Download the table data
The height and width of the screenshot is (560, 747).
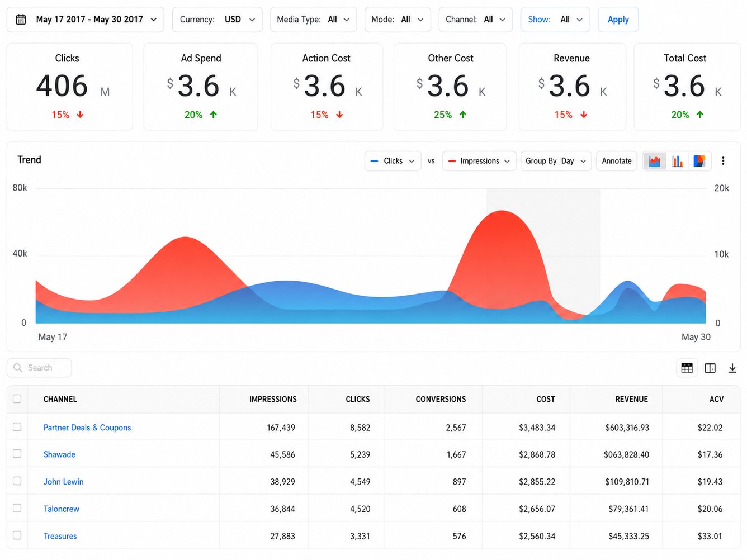tap(732, 368)
